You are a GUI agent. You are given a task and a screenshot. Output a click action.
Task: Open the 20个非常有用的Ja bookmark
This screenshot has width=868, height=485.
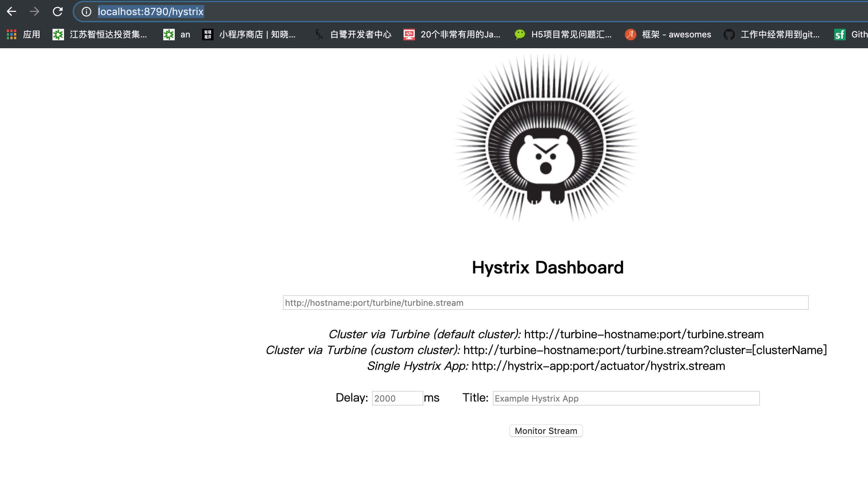click(x=452, y=35)
